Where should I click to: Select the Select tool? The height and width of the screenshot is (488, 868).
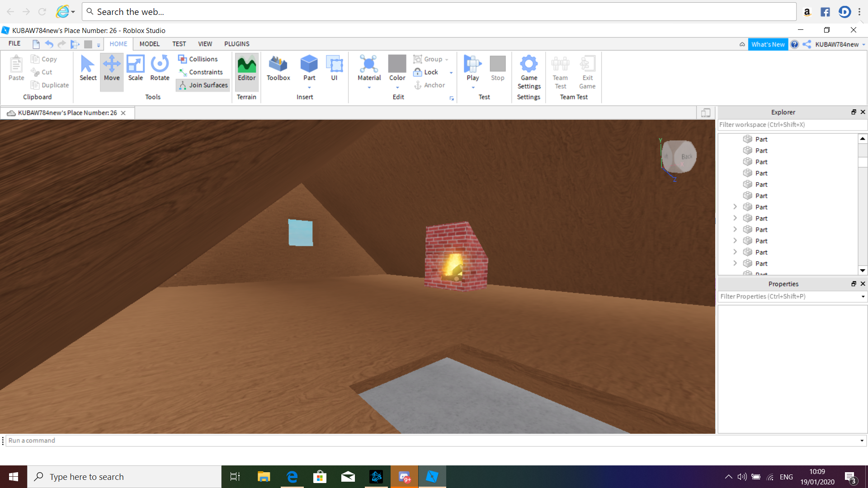(88, 68)
